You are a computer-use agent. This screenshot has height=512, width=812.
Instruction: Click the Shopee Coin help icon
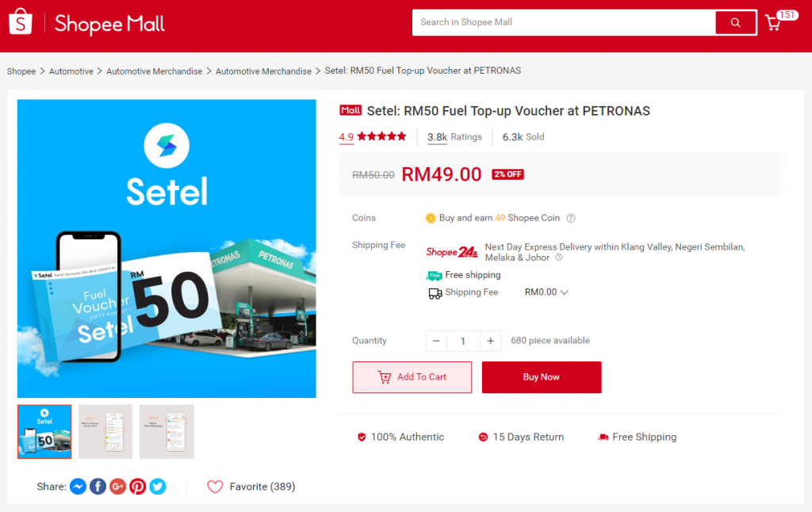(571, 218)
